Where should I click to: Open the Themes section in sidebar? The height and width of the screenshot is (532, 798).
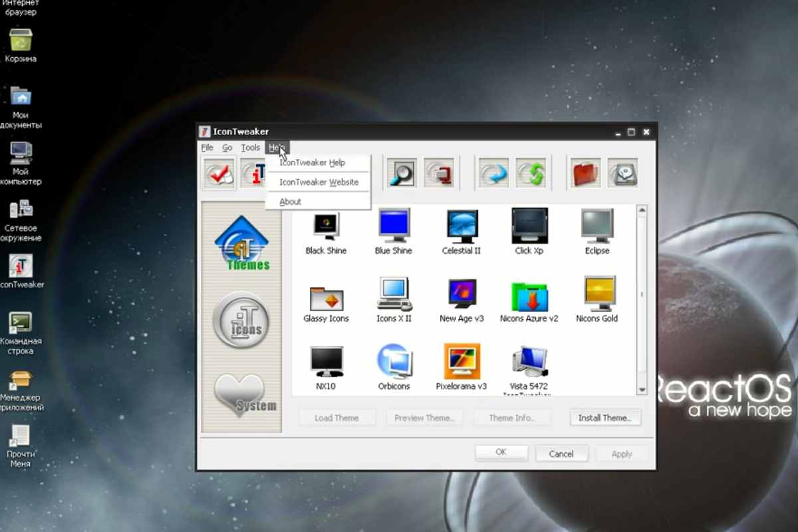242,244
